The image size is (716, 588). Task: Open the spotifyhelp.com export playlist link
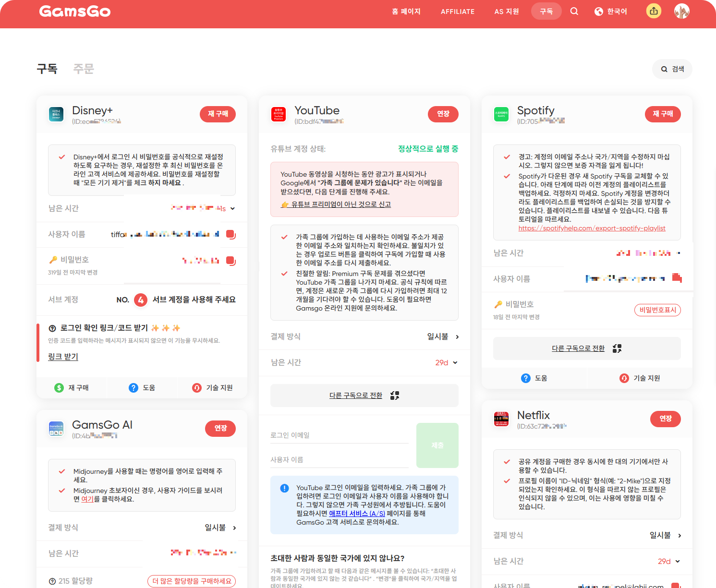(592, 228)
